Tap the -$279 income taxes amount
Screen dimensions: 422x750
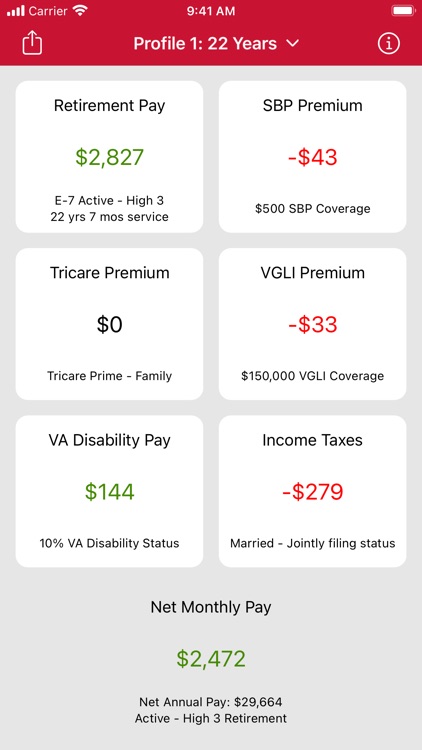pyautogui.click(x=312, y=492)
